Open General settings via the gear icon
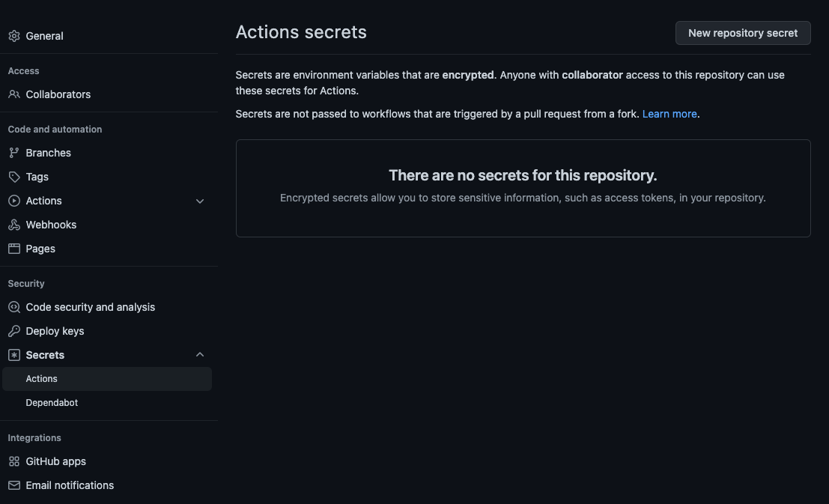Image resolution: width=829 pixels, height=504 pixels. pyautogui.click(x=13, y=35)
